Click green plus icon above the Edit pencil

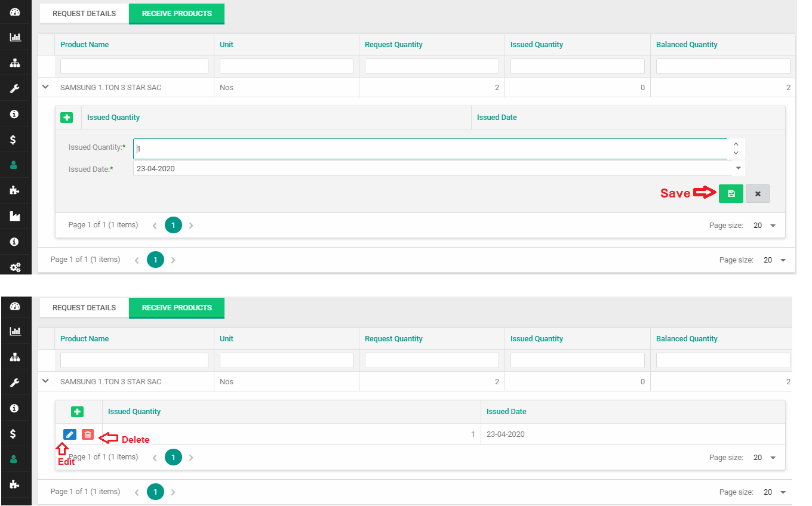click(x=77, y=412)
